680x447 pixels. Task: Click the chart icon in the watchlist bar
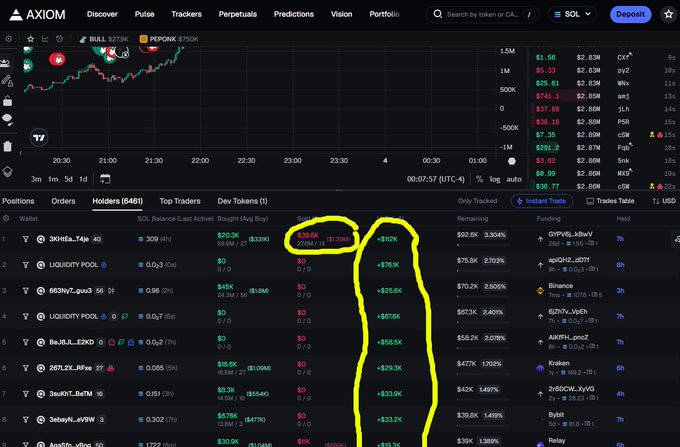pos(45,39)
